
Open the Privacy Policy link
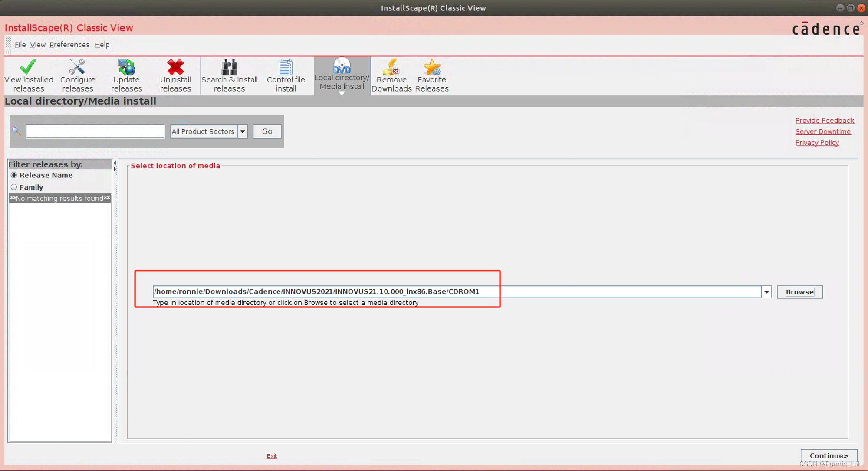pos(817,143)
